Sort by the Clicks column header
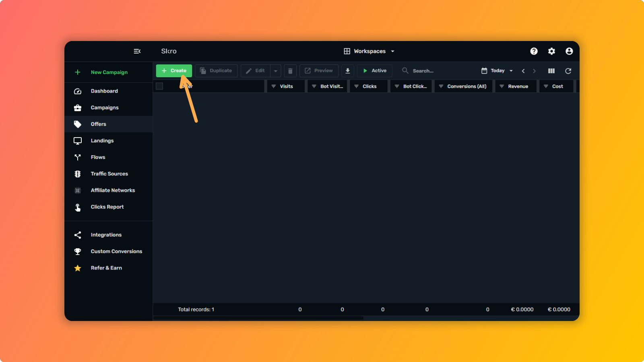Screen dimensions: 644x362 [x=369, y=86]
